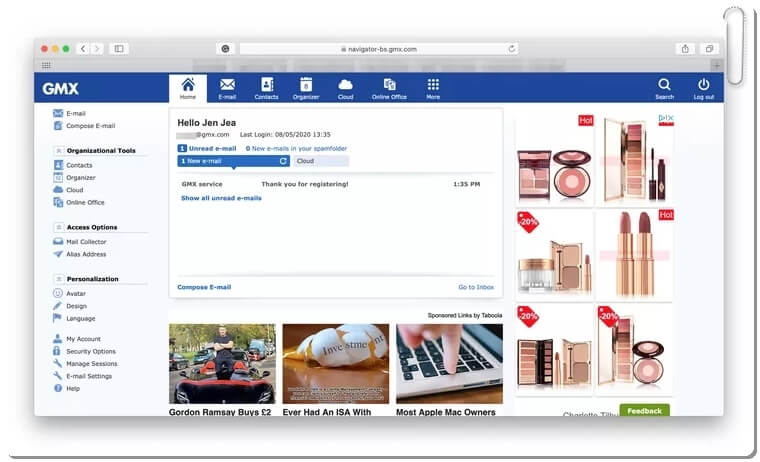Viewport: 760px width, 462px height.
Task: Show Safari tab overview
Action: tap(709, 48)
